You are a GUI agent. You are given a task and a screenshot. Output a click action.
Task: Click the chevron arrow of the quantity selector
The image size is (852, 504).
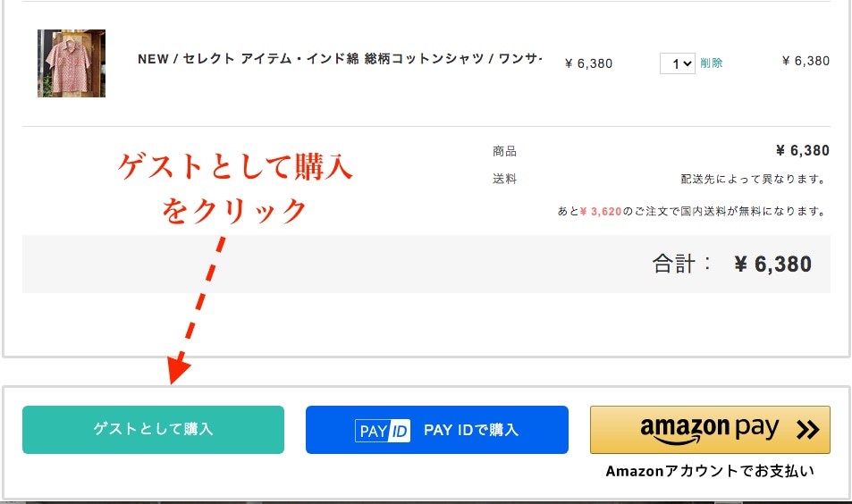point(688,63)
